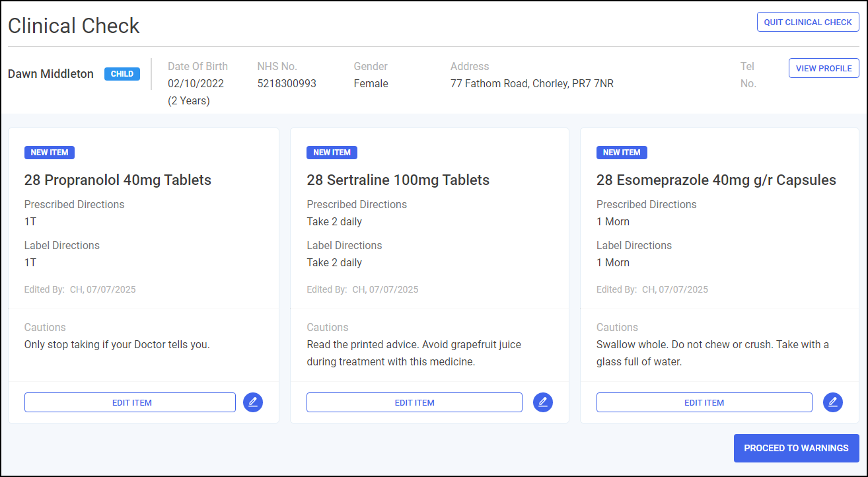The image size is (868, 477).
Task: Select patient name Dawn Middleton
Action: [x=51, y=74]
